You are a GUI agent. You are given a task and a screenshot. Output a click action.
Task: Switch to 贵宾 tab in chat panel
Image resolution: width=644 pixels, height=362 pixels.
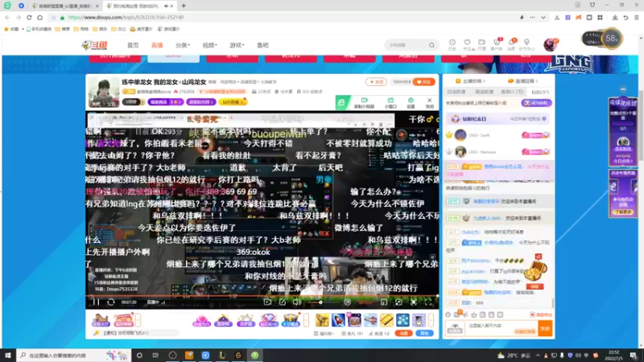tap(512, 92)
